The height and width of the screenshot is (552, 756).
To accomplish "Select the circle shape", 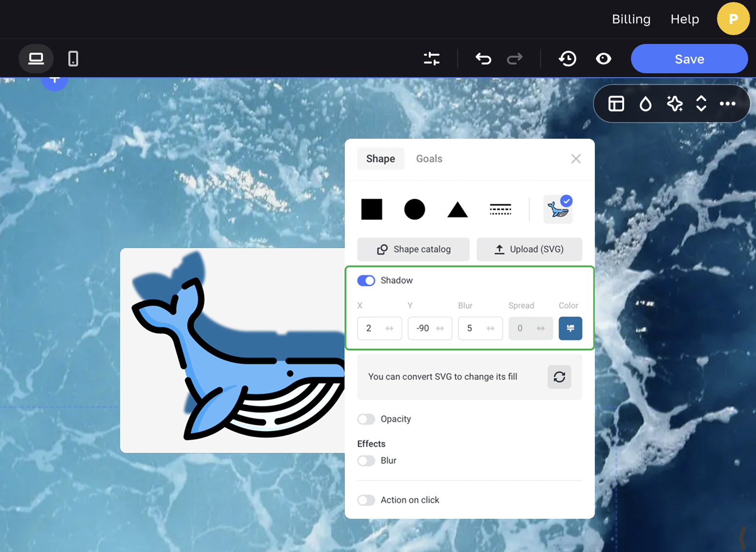I will 415,210.
